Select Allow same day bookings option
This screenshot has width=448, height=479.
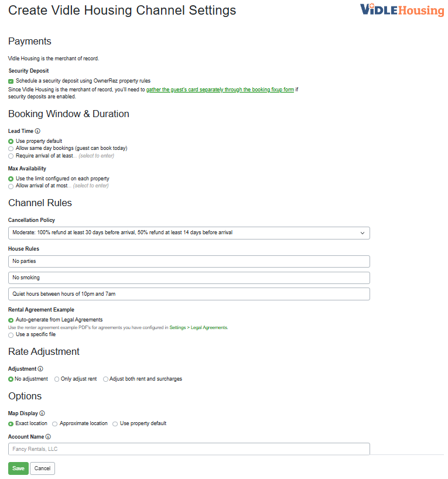(10, 148)
